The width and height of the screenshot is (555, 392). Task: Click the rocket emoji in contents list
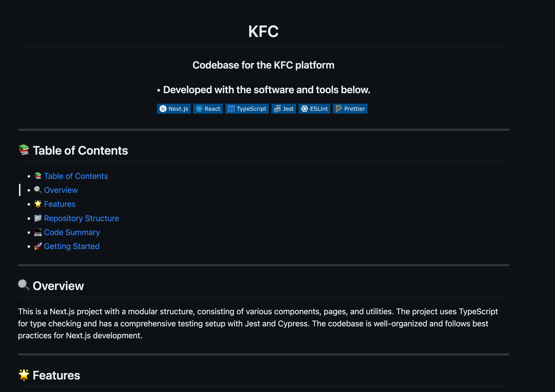[38, 246]
